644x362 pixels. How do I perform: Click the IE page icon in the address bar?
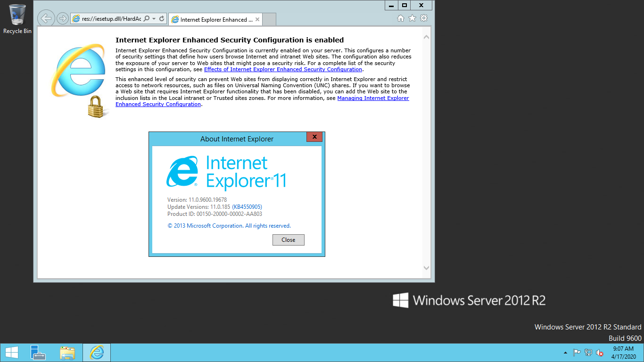(x=76, y=19)
